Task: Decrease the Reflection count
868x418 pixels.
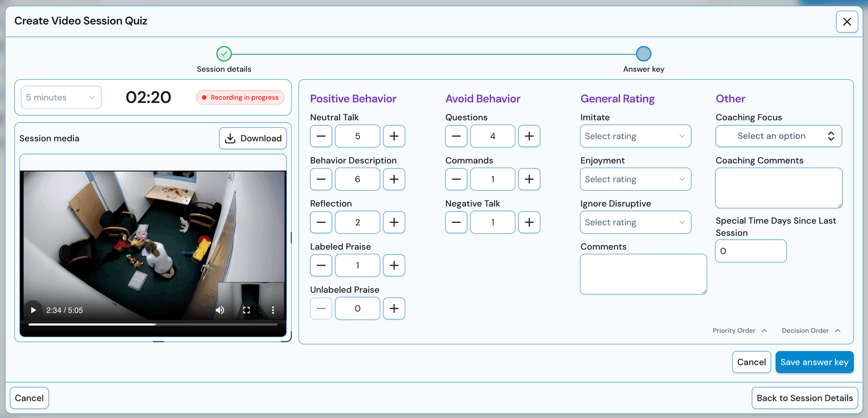Action: [321, 222]
